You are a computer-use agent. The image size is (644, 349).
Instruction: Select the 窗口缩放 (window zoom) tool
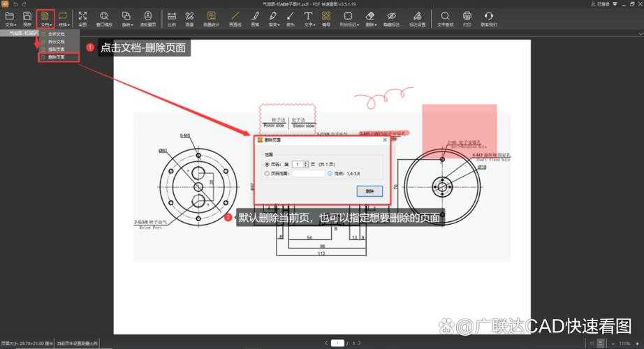point(104,18)
